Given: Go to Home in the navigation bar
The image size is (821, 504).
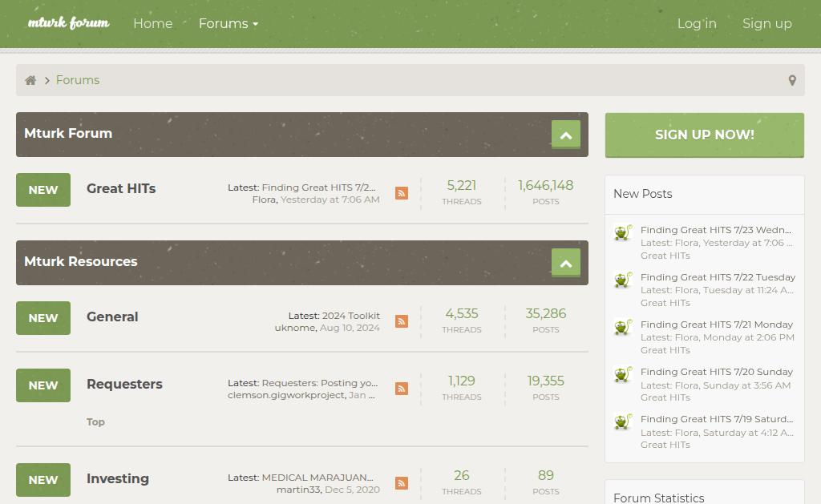Looking at the screenshot, I should [153, 23].
